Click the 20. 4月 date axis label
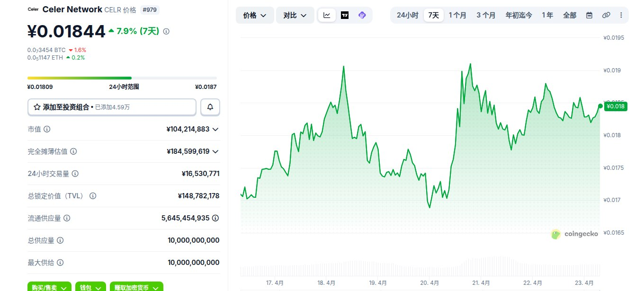The image size is (644, 291). 429,283
